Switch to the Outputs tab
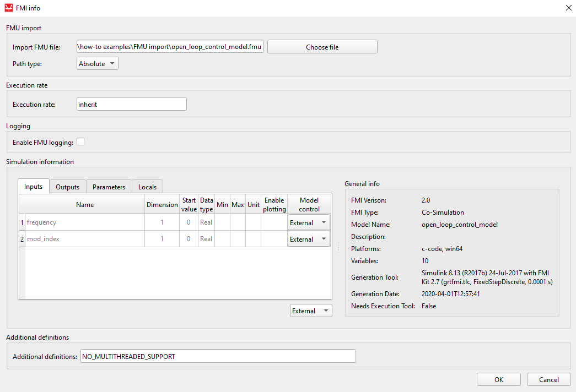The width and height of the screenshot is (576, 392). 68,187
